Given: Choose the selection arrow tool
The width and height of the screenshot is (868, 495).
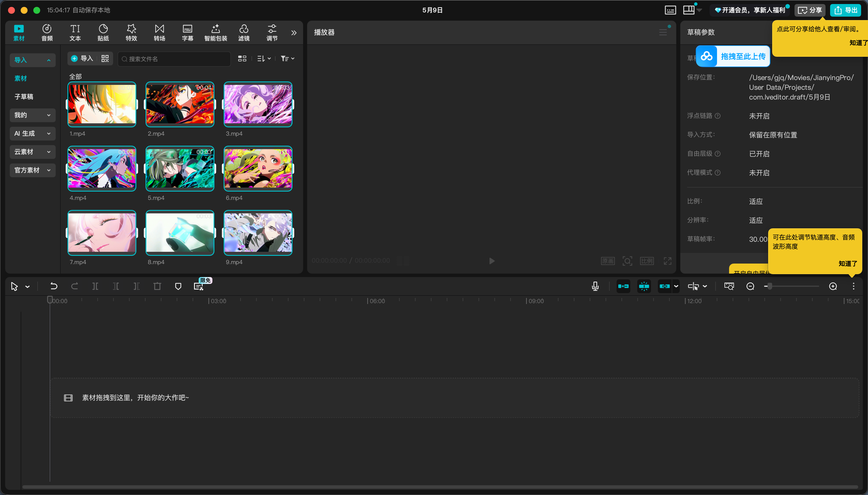Looking at the screenshot, I should (x=14, y=286).
